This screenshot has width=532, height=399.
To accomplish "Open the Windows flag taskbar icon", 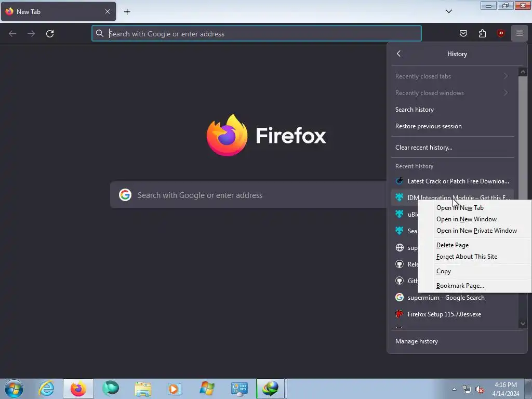I will (207, 389).
